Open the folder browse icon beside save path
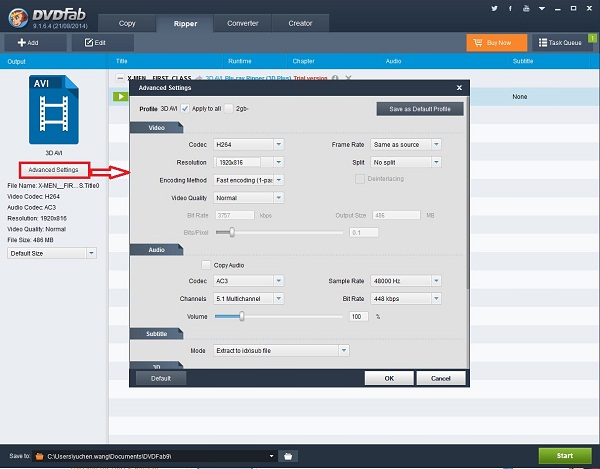Image resolution: width=600 pixels, height=469 pixels. (288, 456)
